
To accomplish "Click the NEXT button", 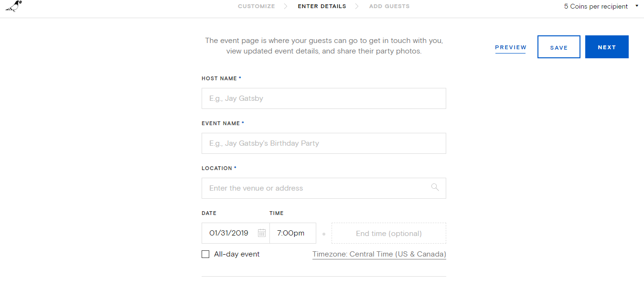I will coord(607,46).
